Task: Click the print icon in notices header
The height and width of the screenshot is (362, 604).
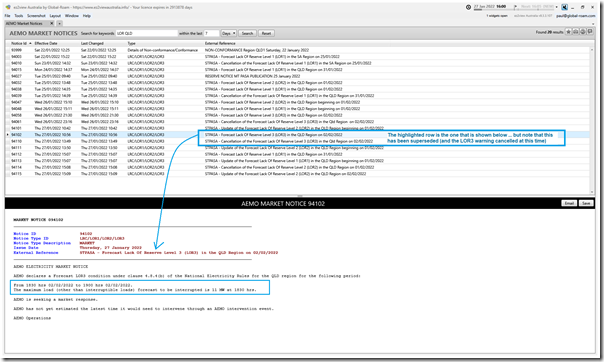Action: click(x=575, y=32)
